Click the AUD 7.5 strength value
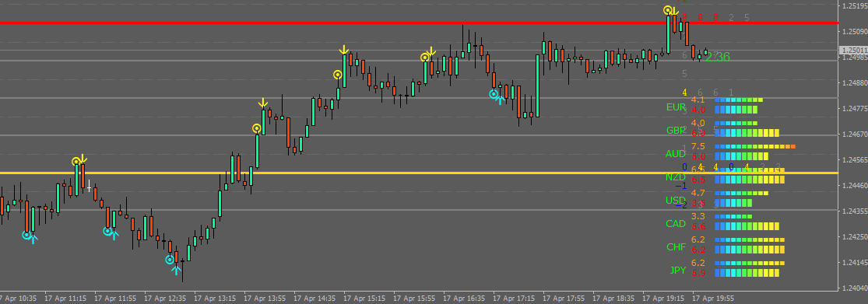Screen dimensions: 868x304 click(698, 146)
